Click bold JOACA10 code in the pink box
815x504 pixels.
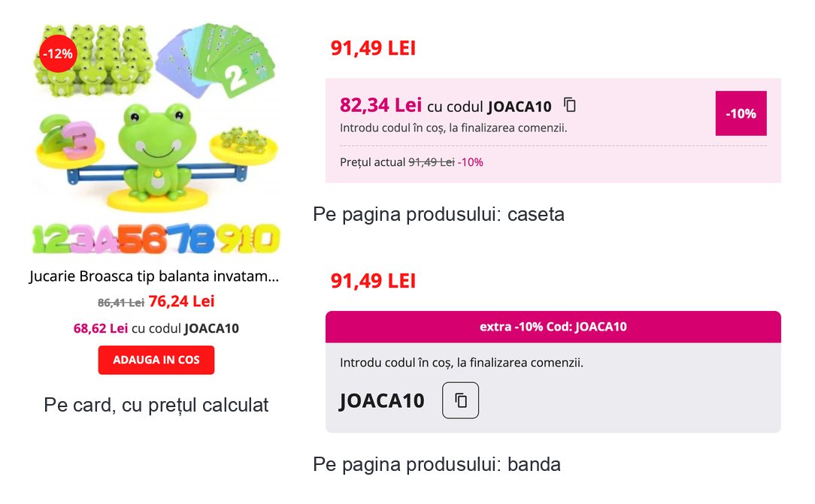[520, 107]
